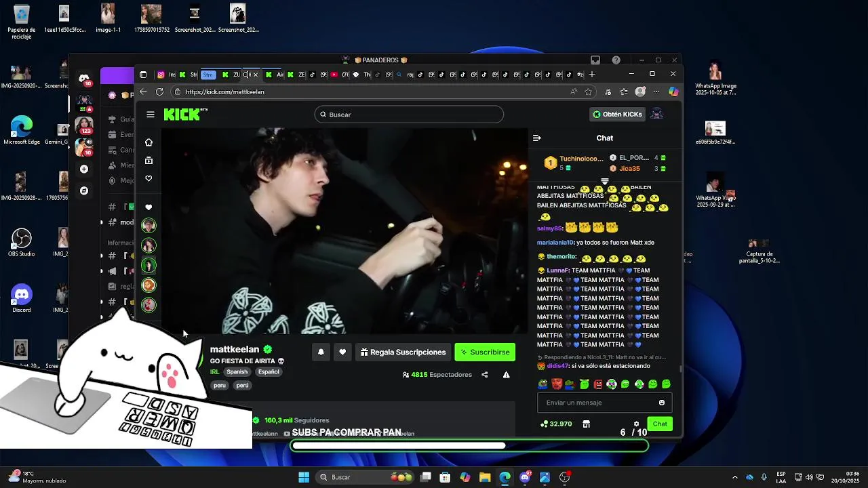Screen dimensions: 868x488
Task: Enable notifications bell for mattkeelan
Action: 321,352
